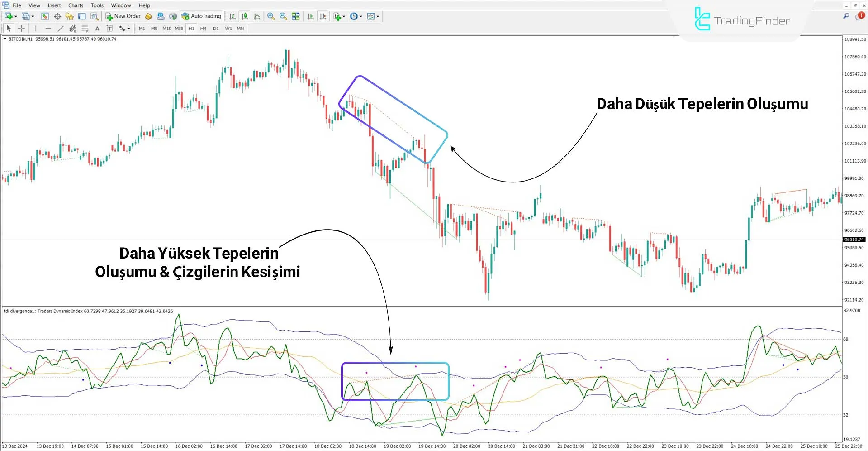Select the Trendline drawing tool
This screenshot has width=868, height=451.
(x=61, y=29)
